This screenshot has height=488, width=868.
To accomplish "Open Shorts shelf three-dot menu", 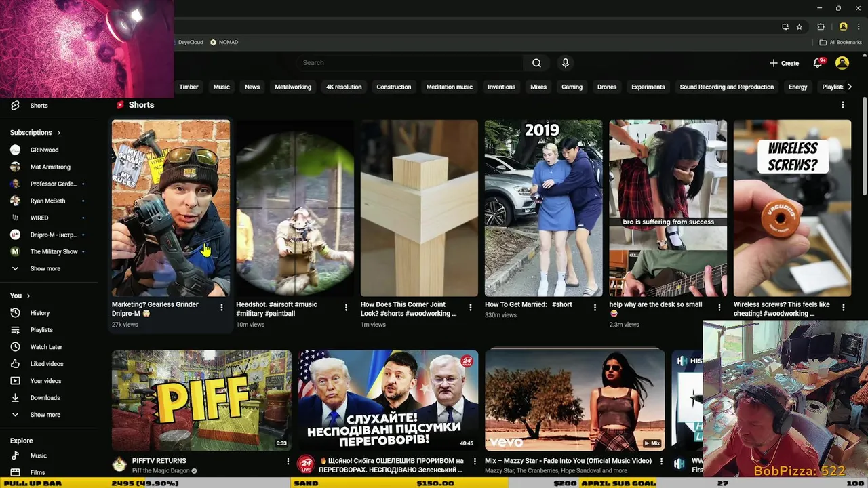I will (843, 105).
